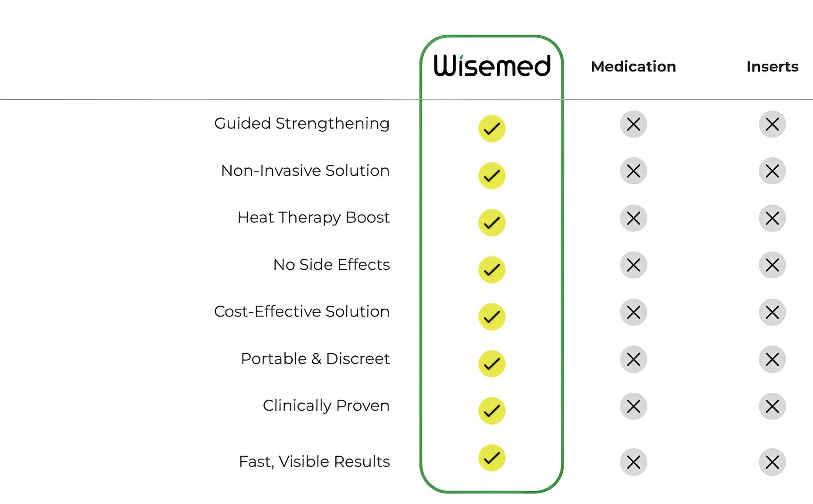Image resolution: width=813 pixels, height=504 pixels.
Task: Click Inserts X for Fast, Visible Results
Action: [x=772, y=462]
